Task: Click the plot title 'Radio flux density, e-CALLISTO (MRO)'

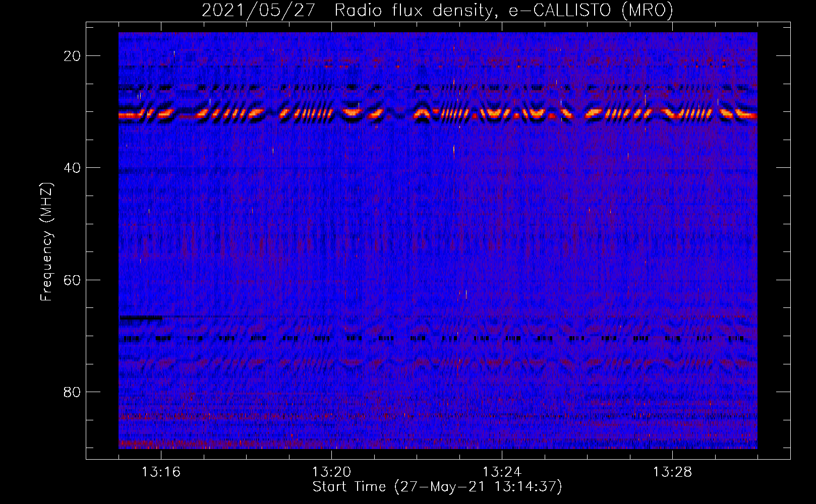Action: (504, 11)
